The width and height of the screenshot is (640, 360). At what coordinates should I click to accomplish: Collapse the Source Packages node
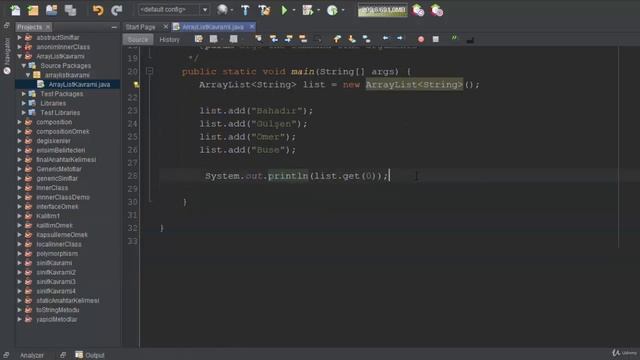[x=24, y=66]
